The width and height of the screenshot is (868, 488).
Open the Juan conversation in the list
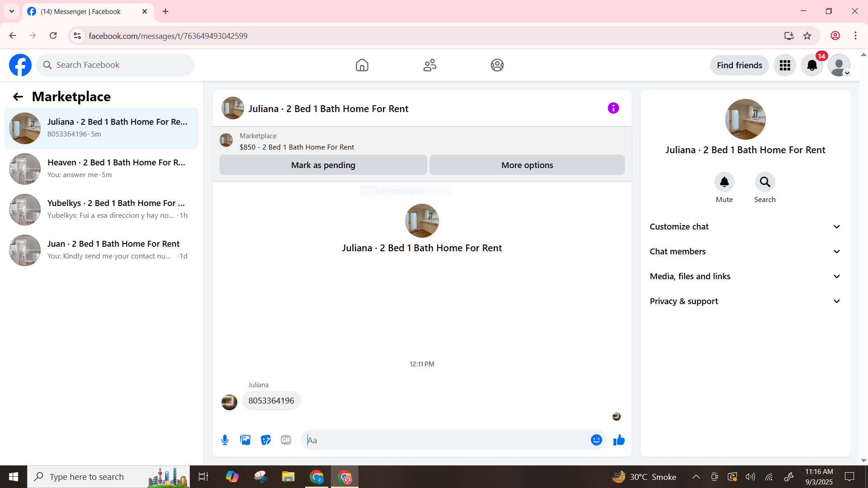[x=102, y=250]
